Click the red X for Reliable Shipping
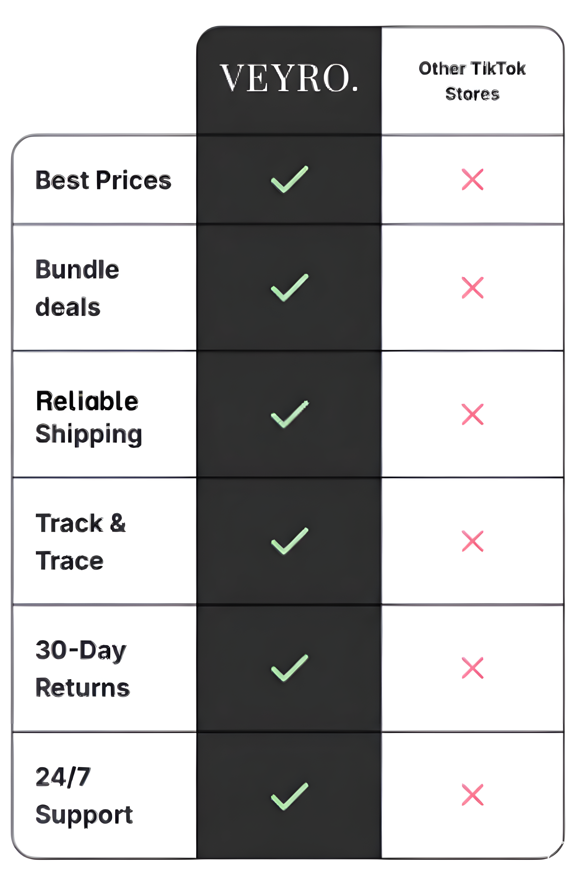This screenshot has width=588, height=882. click(x=472, y=414)
